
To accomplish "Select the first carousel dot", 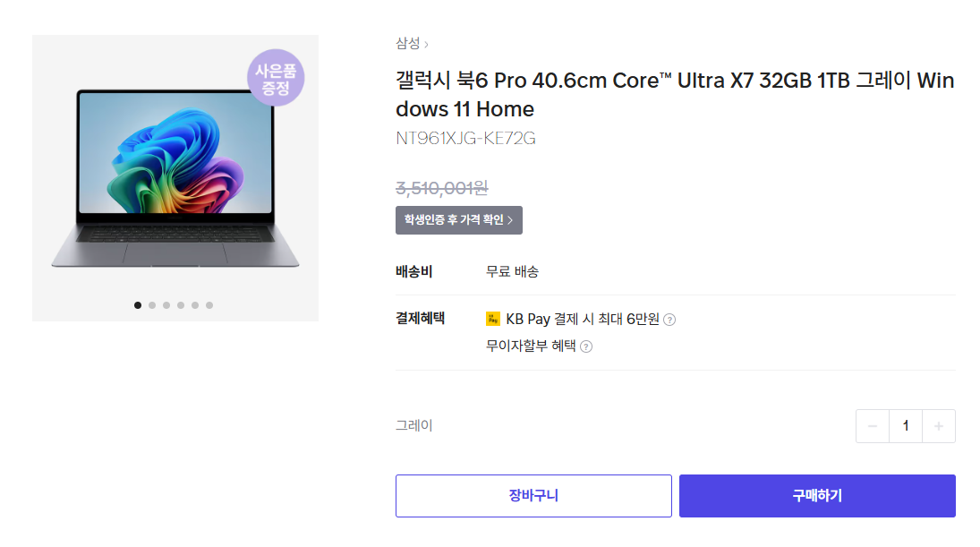I will tap(138, 305).
